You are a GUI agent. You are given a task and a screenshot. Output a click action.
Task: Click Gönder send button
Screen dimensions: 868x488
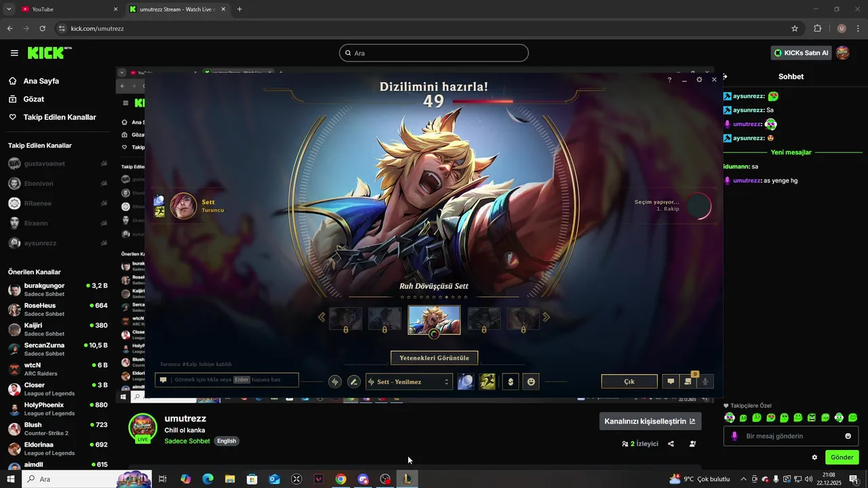pyautogui.click(x=842, y=457)
